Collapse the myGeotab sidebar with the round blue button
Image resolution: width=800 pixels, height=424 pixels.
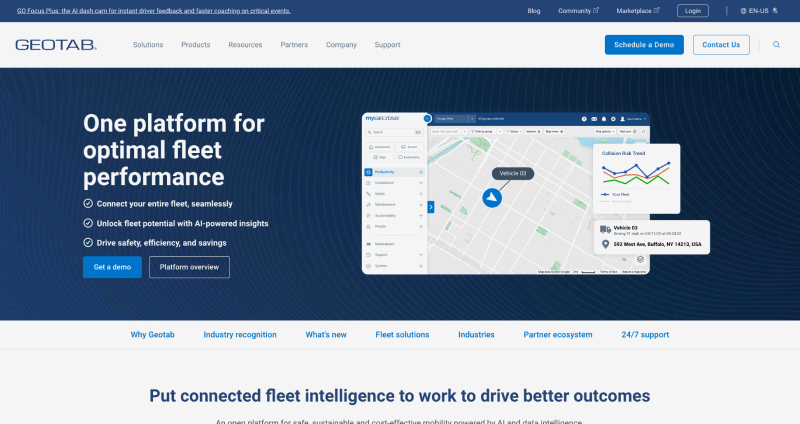[428, 118]
